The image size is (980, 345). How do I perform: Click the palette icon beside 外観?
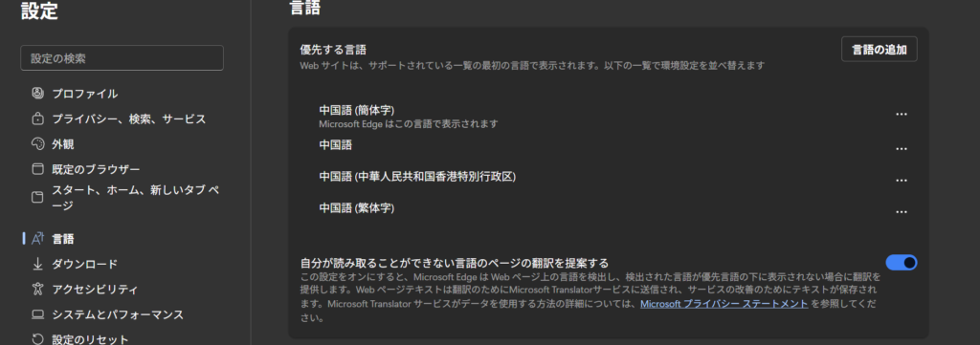[x=37, y=144]
